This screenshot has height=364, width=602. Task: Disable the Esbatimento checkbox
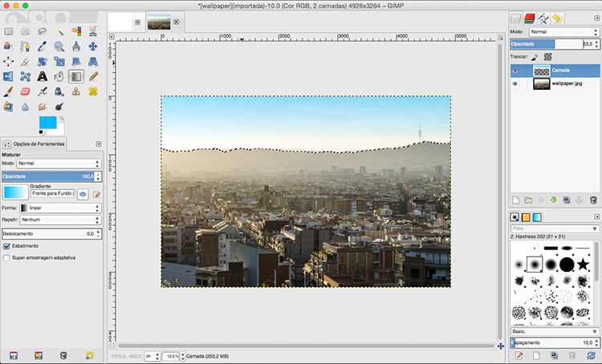click(6, 246)
